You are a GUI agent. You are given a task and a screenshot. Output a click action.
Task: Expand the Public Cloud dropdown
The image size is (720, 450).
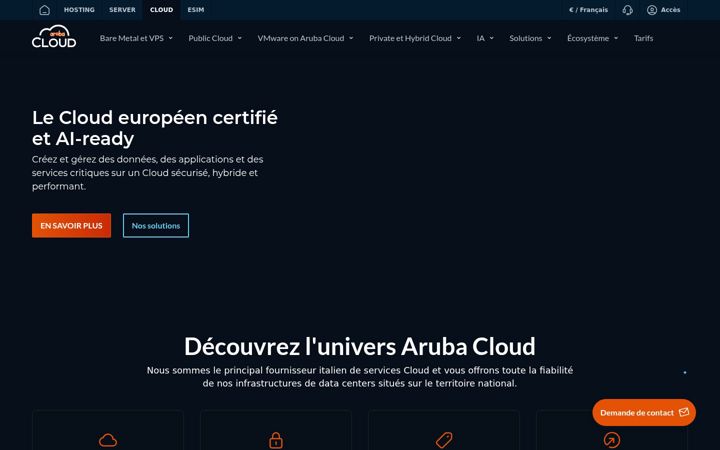[215, 38]
